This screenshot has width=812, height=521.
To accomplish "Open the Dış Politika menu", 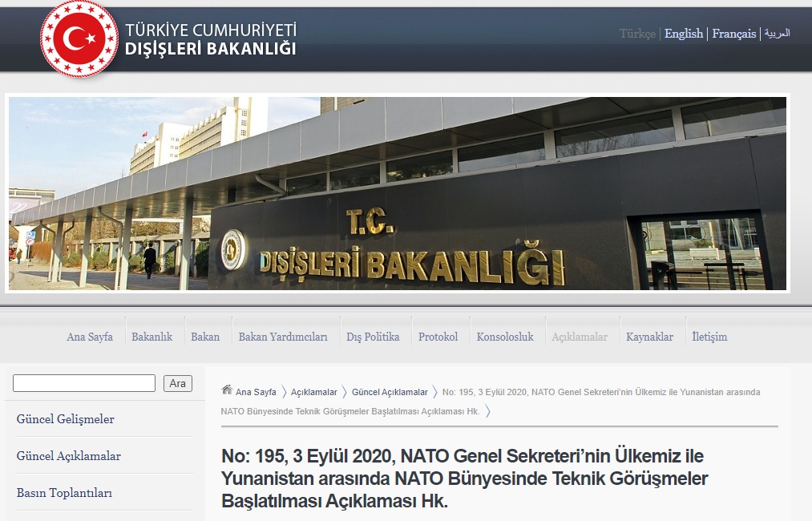I will point(373,337).
